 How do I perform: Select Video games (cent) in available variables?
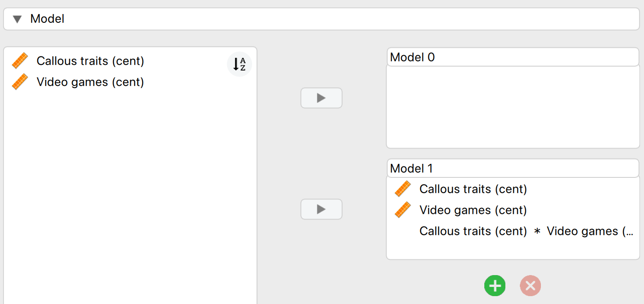(90, 82)
